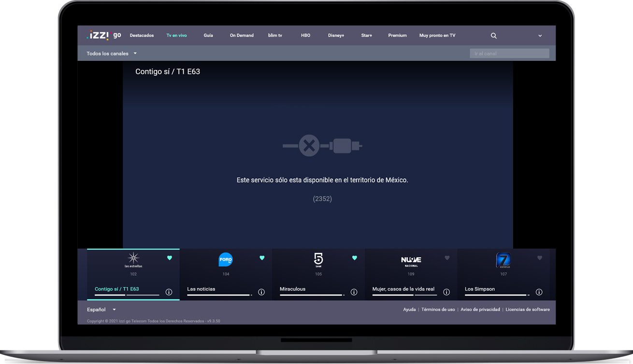Unfavorite Las Estrellas channel heart
Screen dimensions: 633x364
[170, 258]
